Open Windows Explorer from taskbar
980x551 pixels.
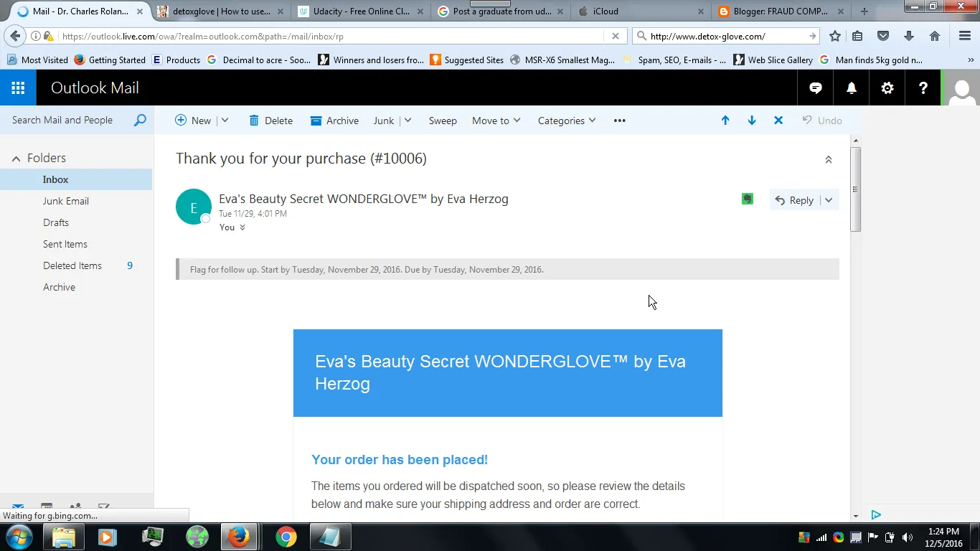[64, 537]
